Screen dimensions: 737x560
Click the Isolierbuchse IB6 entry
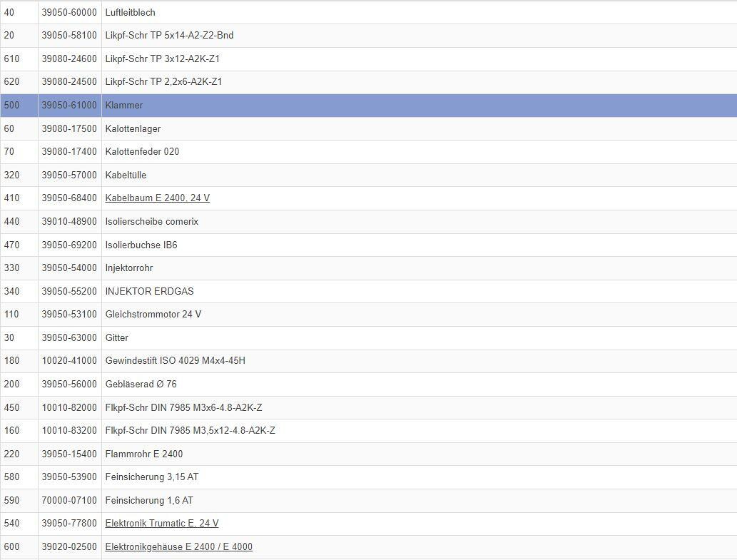141,245
